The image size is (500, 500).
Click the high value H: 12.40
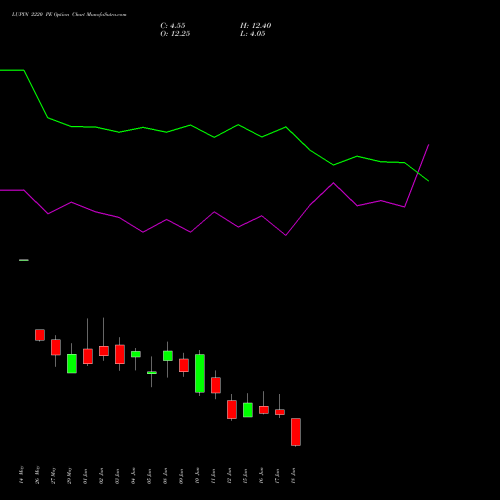255,26
